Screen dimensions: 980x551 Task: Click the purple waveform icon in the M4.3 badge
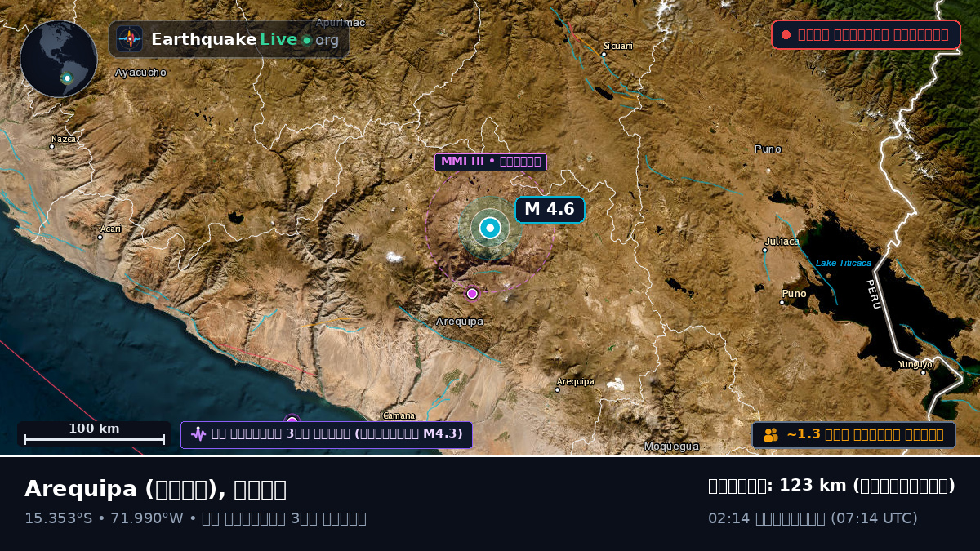click(x=198, y=434)
